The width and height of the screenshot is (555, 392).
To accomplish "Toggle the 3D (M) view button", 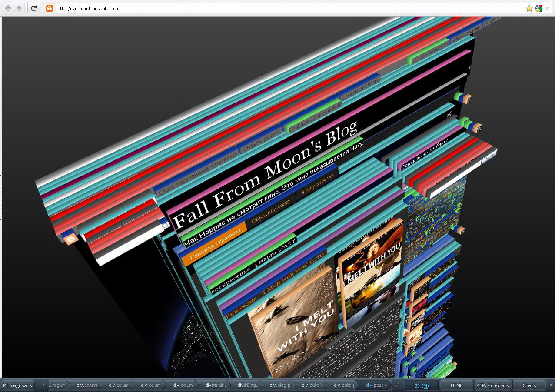I will (x=422, y=385).
